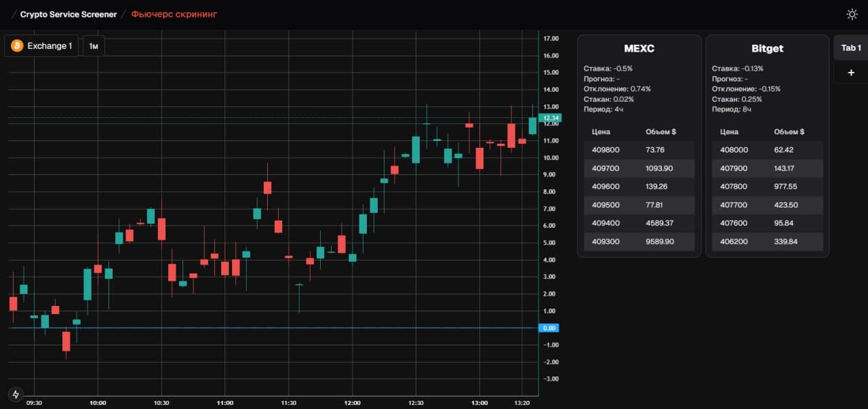This screenshot has height=409, width=868.
Task: Select the MEXC card title
Action: [639, 49]
